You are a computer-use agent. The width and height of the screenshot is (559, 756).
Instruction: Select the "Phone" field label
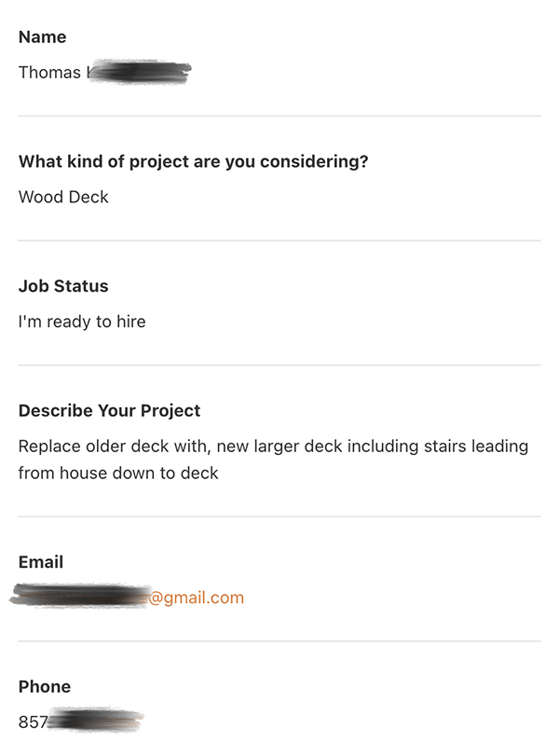coord(45,687)
